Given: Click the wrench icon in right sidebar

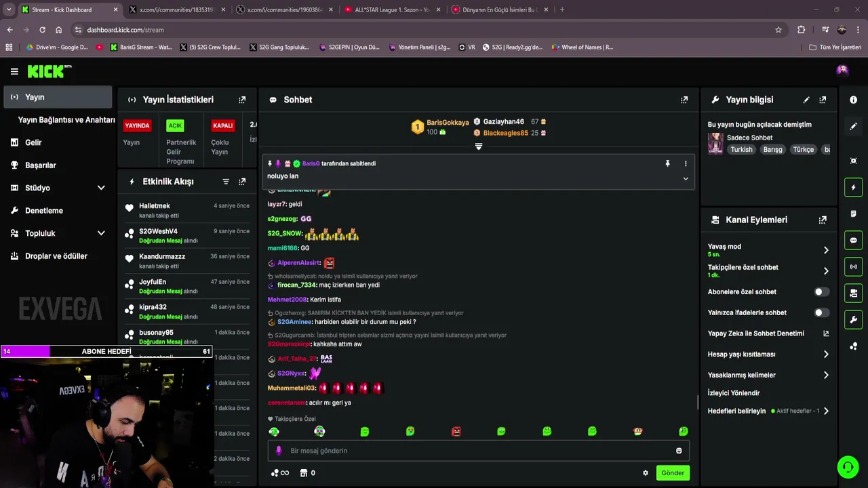Looking at the screenshot, I should point(853,319).
